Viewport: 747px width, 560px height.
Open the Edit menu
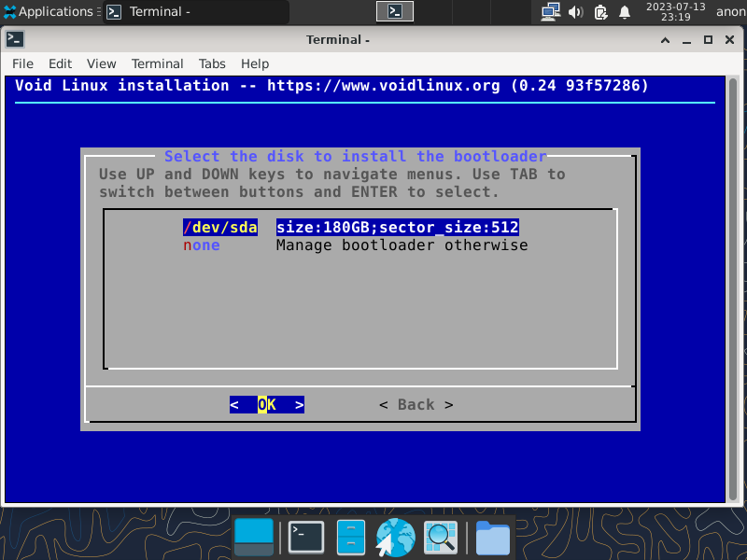[x=60, y=63]
